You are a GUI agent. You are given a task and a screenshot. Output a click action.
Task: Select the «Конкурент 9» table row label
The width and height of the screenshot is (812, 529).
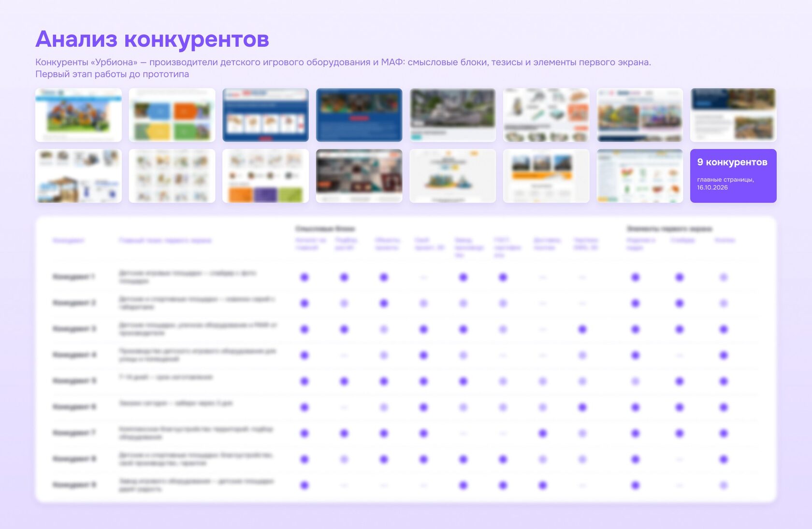click(74, 485)
